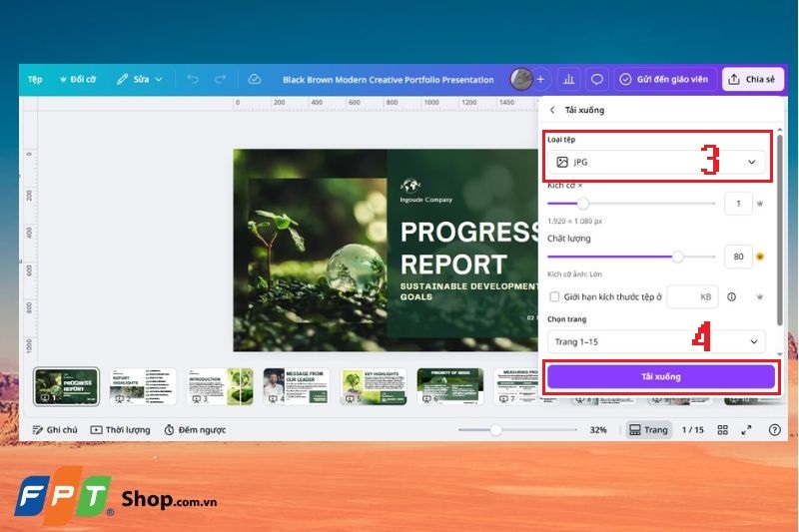Open the comments speech bubble icon
This screenshot has height=532, width=799.
(x=596, y=80)
